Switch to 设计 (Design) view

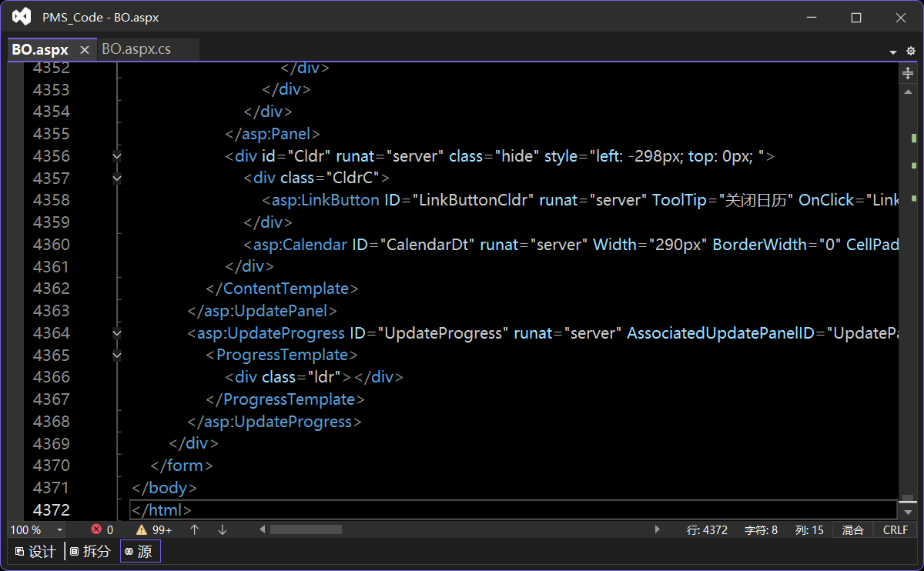[35, 551]
